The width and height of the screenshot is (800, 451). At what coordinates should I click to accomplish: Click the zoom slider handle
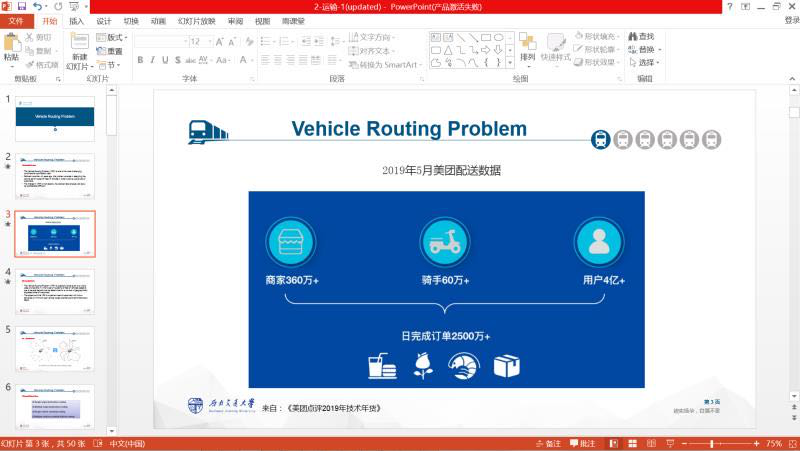tap(712, 443)
